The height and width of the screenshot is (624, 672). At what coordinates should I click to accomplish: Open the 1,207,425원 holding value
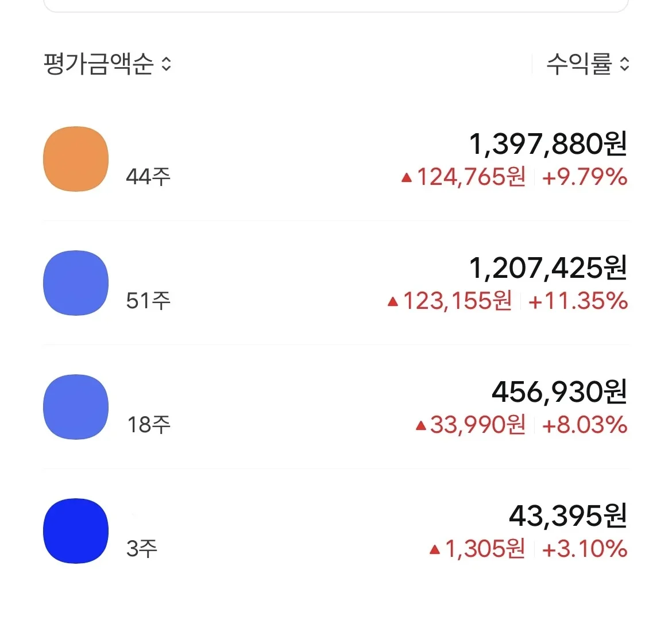coord(548,268)
